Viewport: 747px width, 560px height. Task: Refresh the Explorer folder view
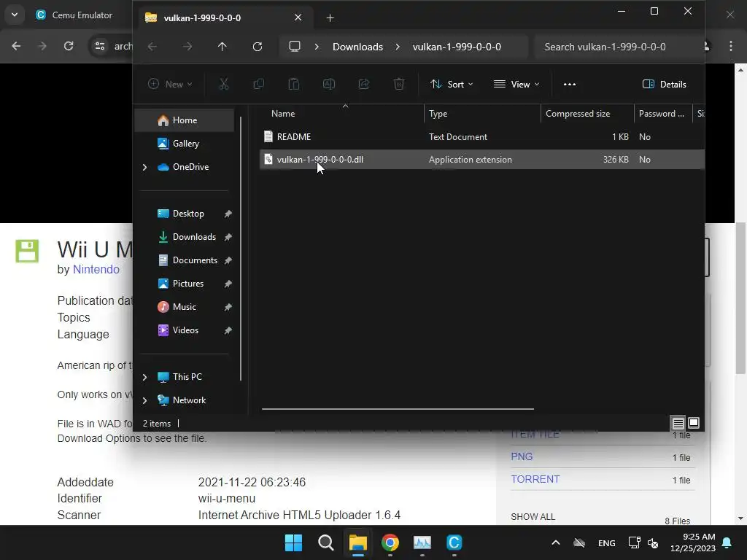coord(258,46)
